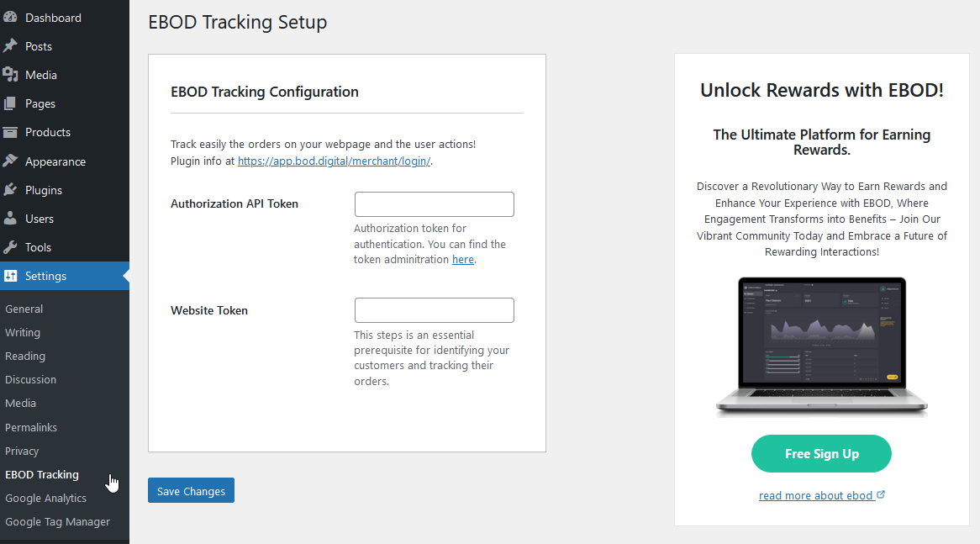Select the Posts pin icon
This screenshot has height=544, width=980.
point(14,45)
